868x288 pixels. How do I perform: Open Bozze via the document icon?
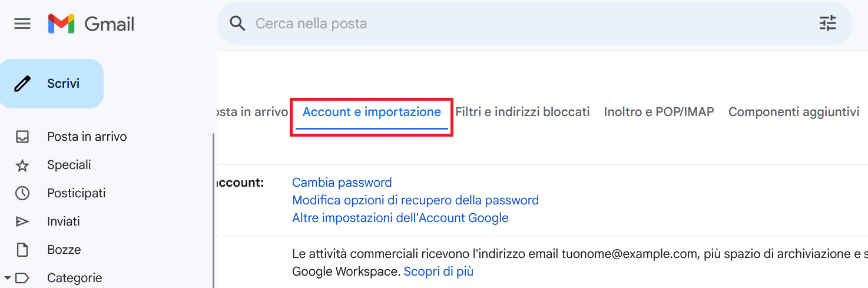(22, 250)
